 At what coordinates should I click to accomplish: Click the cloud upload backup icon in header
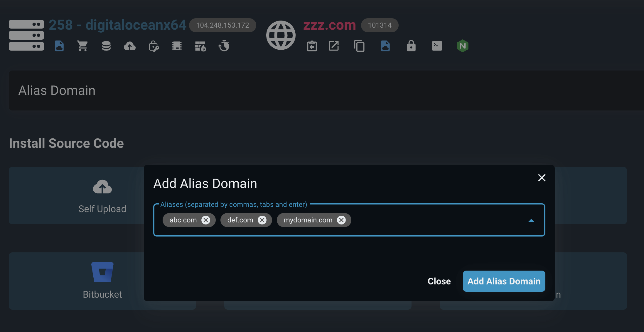coord(129,46)
